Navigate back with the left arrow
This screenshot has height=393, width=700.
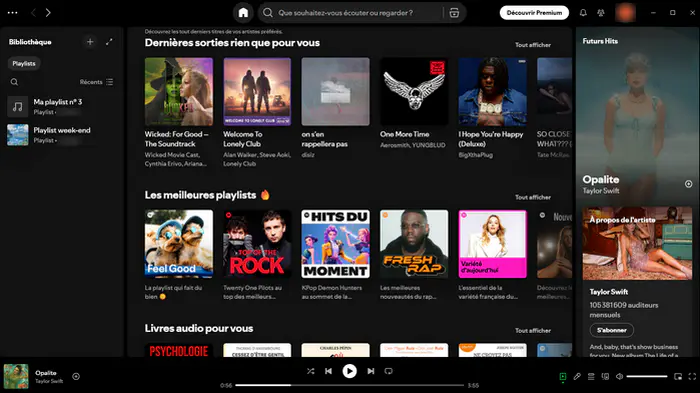(33, 13)
